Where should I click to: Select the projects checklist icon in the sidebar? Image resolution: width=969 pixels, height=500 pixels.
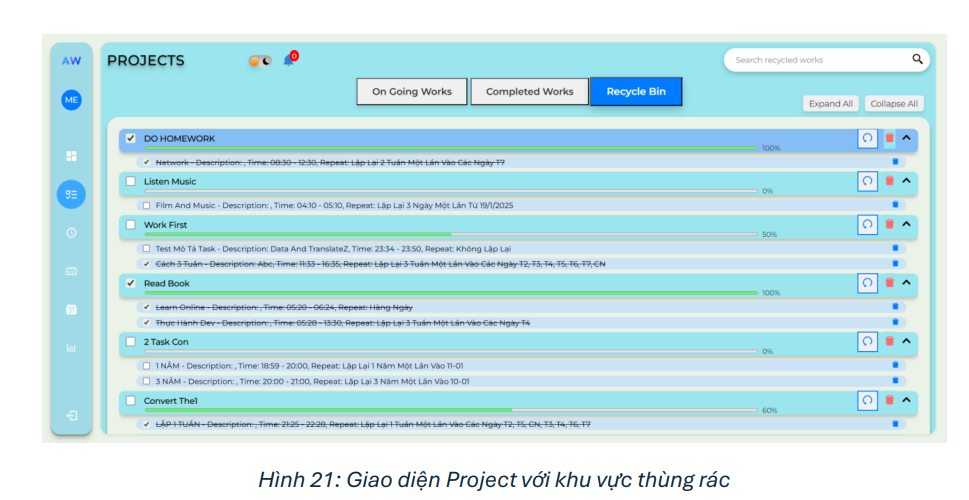(x=72, y=195)
